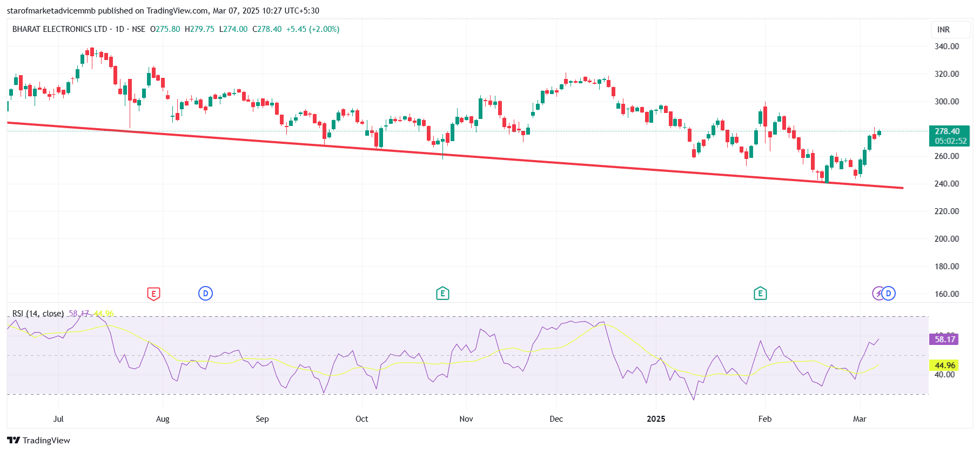Viewport: 980px width, 452px height.
Task: Click the 240.00 price axis label
Action: (x=947, y=184)
